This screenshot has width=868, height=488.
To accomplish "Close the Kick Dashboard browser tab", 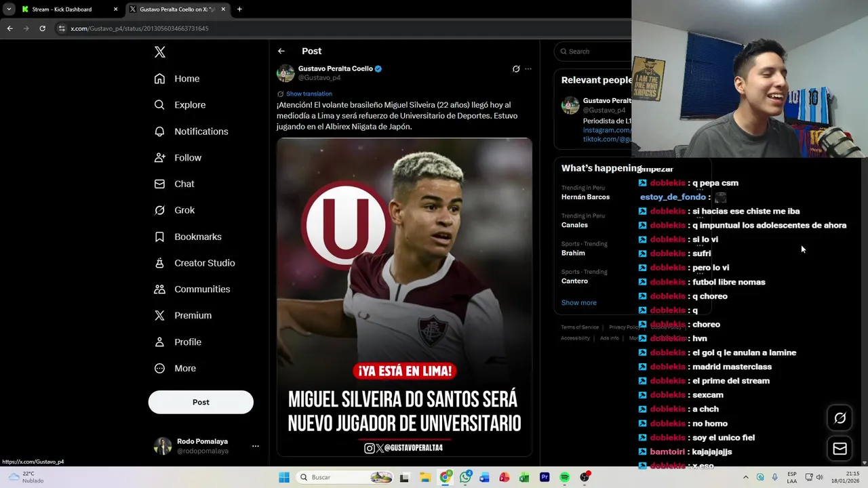I will [x=115, y=9].
